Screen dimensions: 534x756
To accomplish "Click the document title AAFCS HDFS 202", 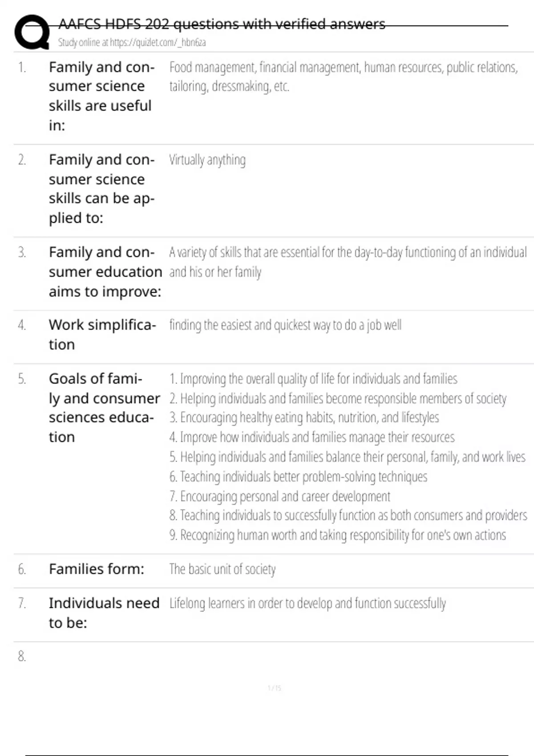I will pos(222,24).
